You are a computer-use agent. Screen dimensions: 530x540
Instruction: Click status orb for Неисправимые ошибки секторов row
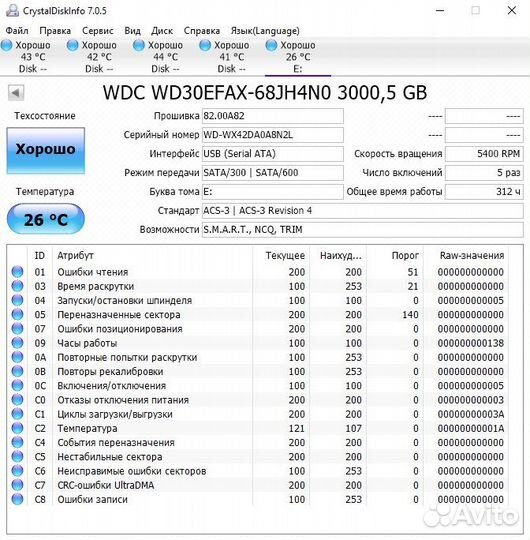pos(17,470)
